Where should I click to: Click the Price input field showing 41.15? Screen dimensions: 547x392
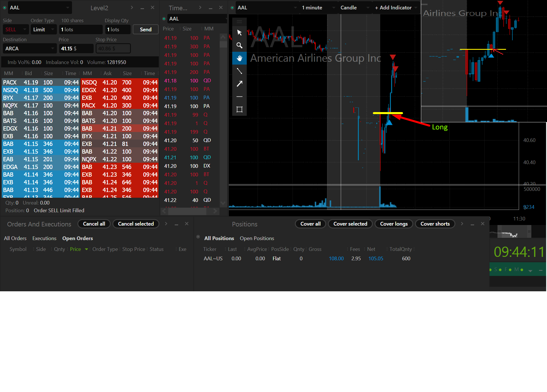coord(76,49)
